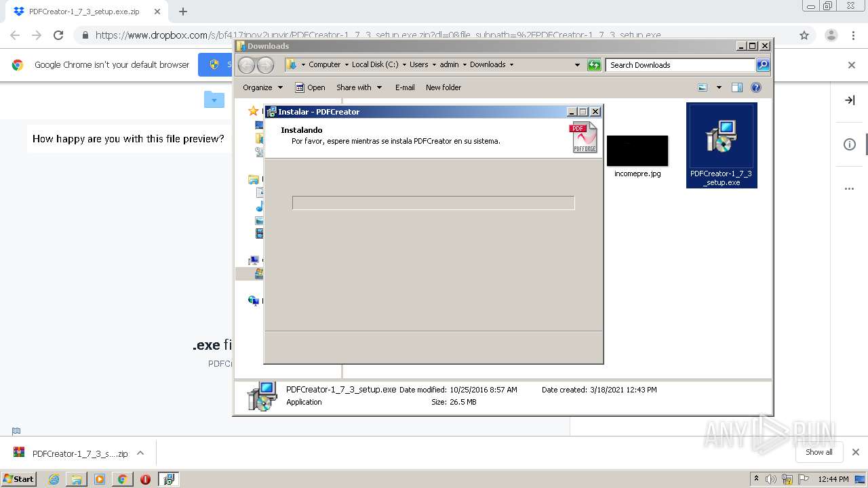The image size is (868, 488).
Task: Go forward in Downloads Explorer window
Action: pos(265,65)
